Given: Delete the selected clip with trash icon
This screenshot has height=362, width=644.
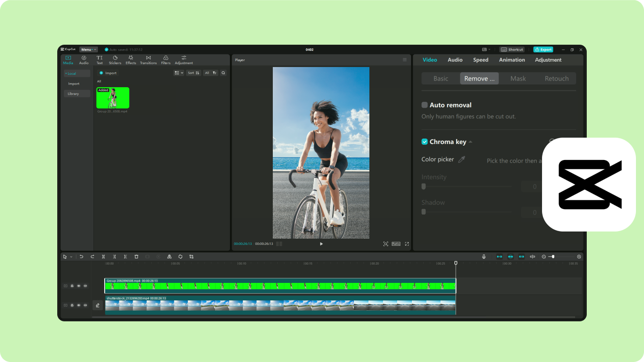Looking at the screenshot, I should (136, 257).
